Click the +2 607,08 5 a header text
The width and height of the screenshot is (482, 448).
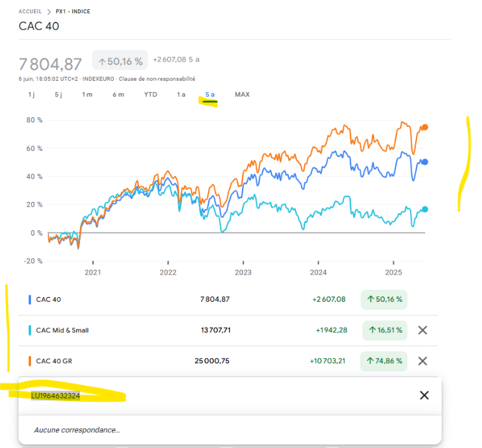click(x=176, y=60)
